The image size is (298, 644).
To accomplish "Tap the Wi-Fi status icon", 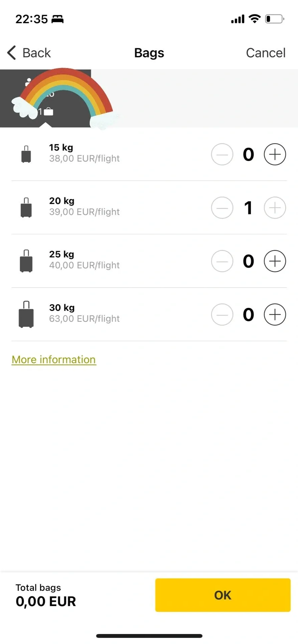I will [x=255, y=19].
